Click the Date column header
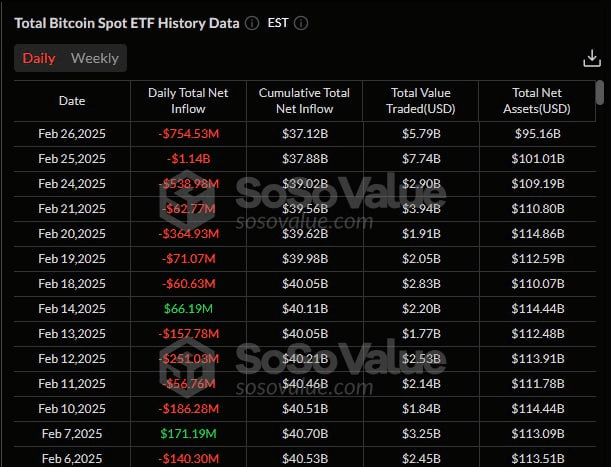 72,101
